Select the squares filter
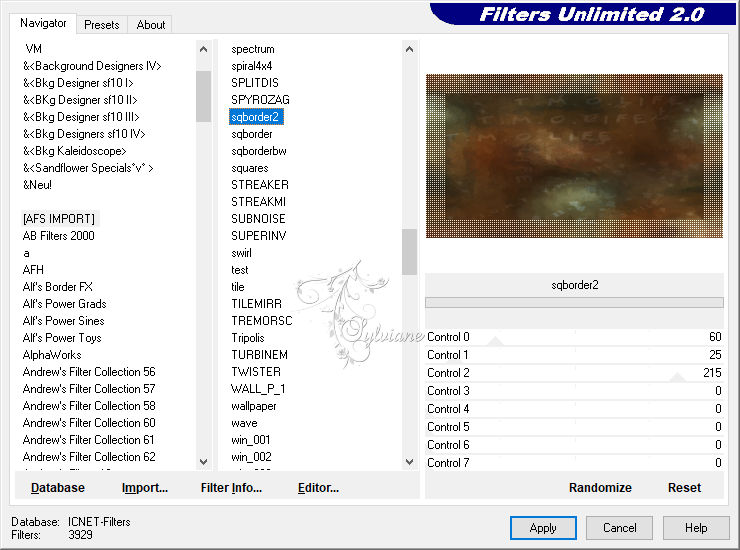740x550 pixels. tap(250, 168)
